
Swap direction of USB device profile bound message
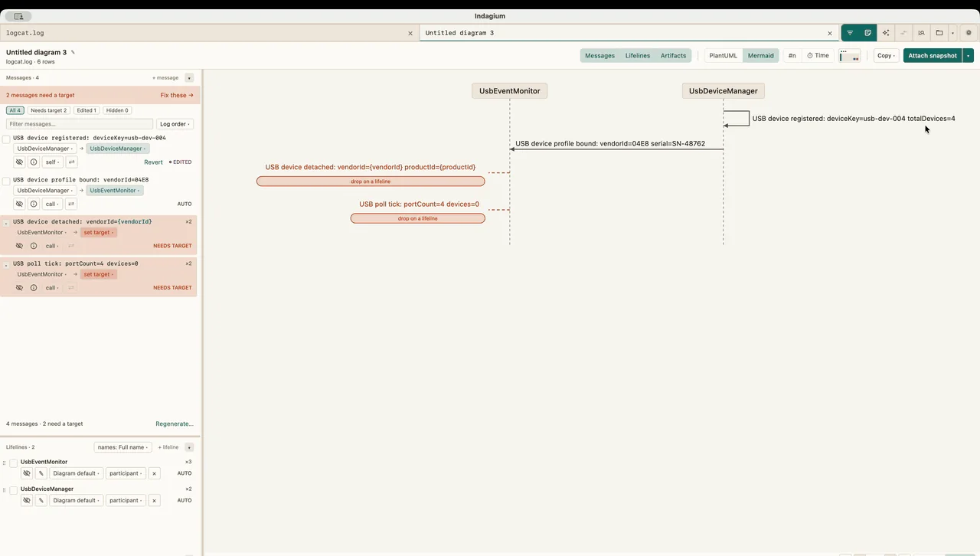[71, 204]
